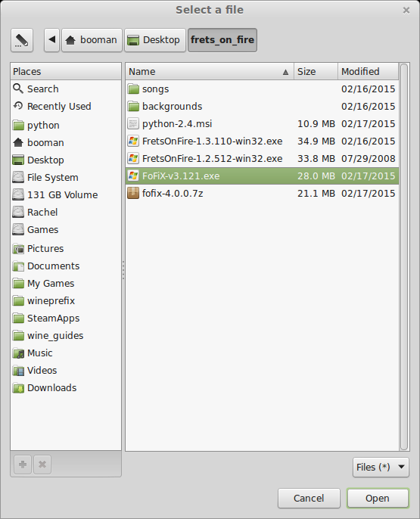Toggle the type-a-file-name pencil button
Image resolution: width=420 pixels, height=519 pixels.
[22, 40]
